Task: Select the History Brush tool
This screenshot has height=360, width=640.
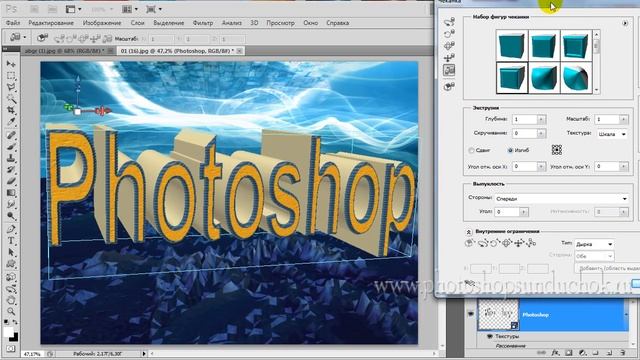Action: (x=11, y=170)
